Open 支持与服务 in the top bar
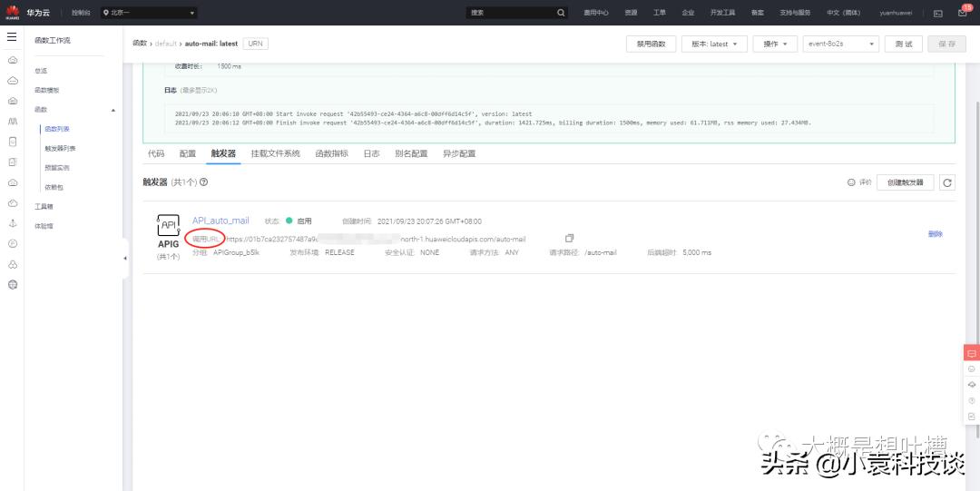 click(795, 13)
